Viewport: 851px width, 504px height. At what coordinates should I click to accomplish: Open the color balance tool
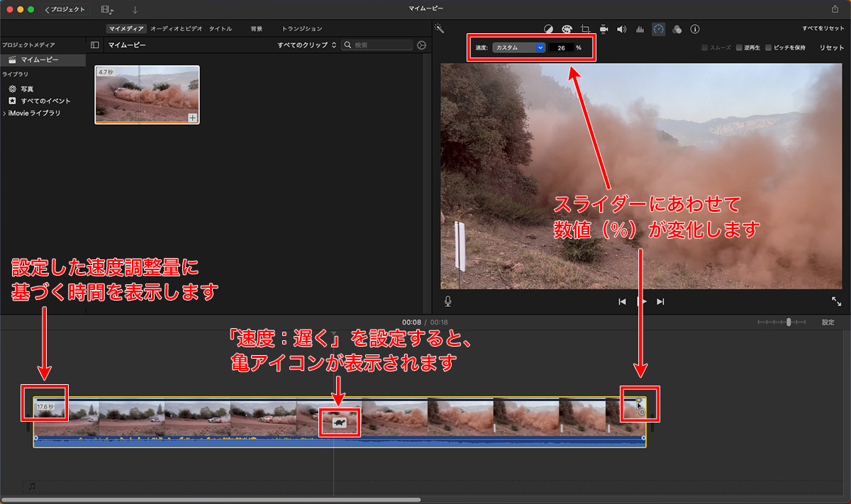tap(548, 29)
